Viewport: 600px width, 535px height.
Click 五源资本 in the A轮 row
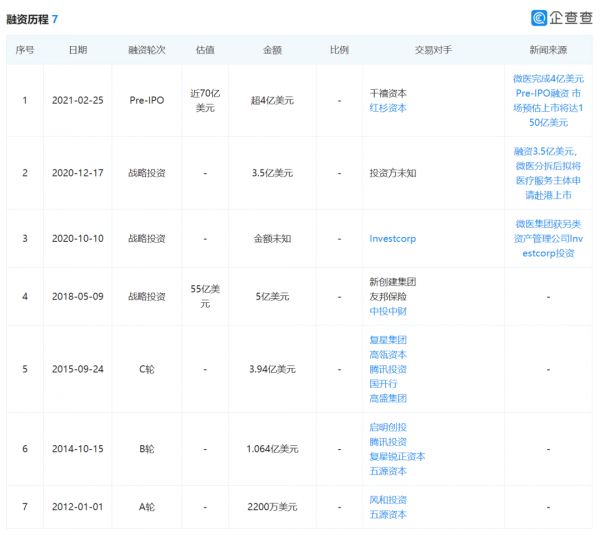388,514
